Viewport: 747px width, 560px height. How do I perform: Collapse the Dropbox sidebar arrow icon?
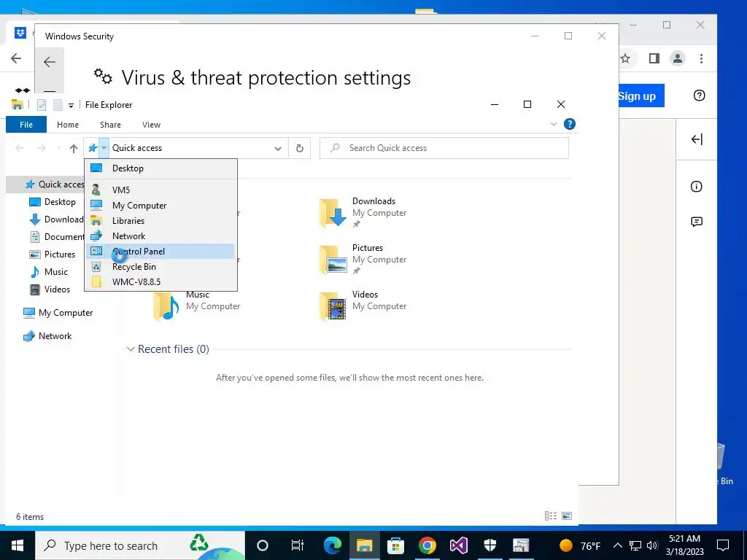(697, 139)
